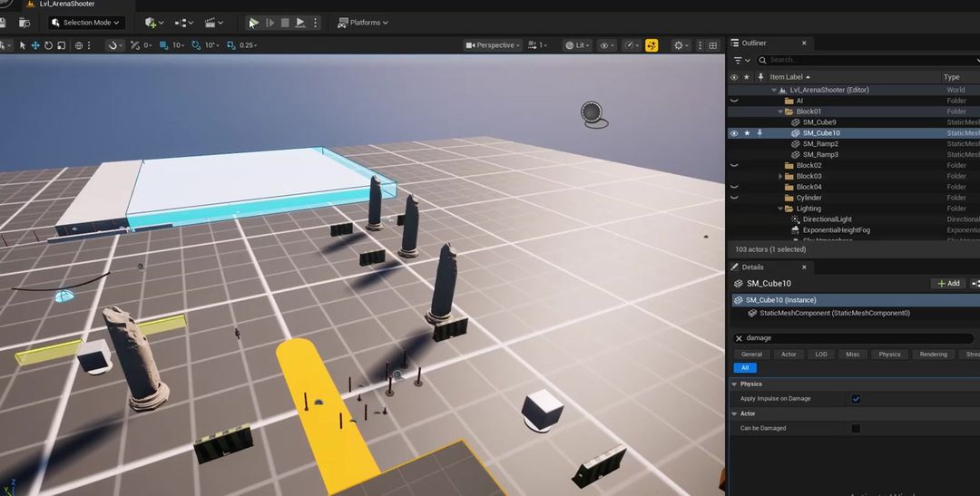
Task: Click the Outliner star column header
Action: [x=747, y=77]
